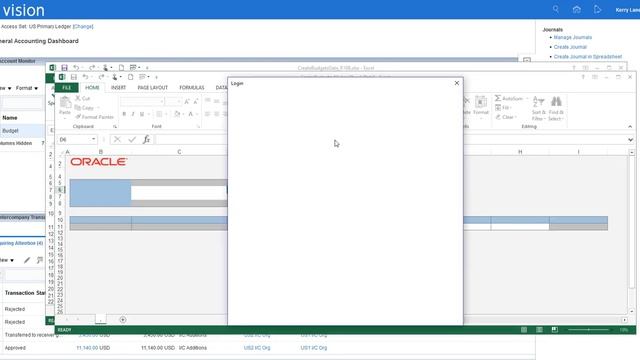640x360 pixels.
Task: Expand the Name Box dropdown arrow
Action: pyautogui.click(x=93, y=140)
